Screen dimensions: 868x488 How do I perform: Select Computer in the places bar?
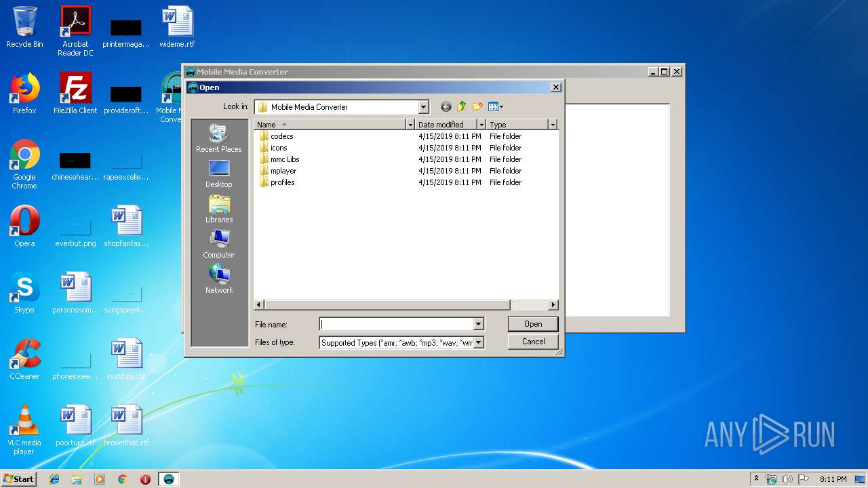coord(218,244)
